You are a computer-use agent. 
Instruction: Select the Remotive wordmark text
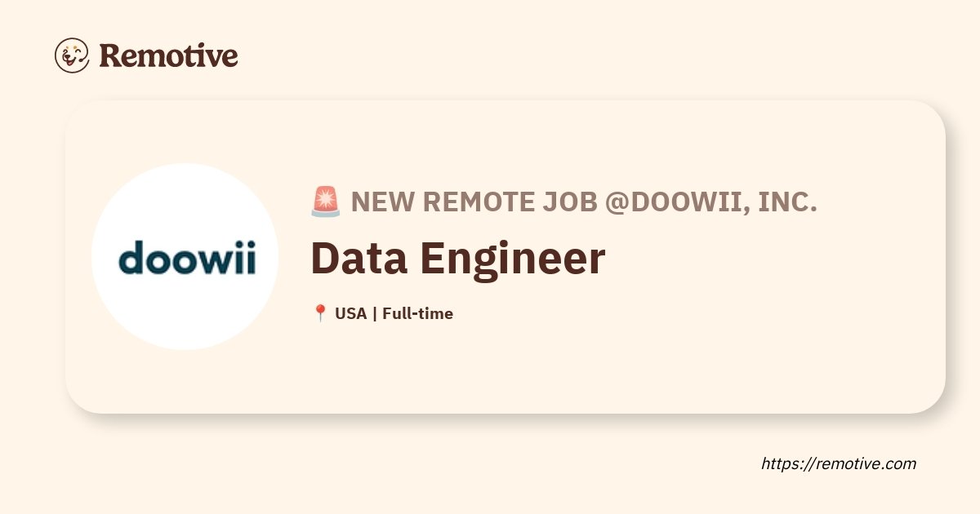[x=168, y=55]
